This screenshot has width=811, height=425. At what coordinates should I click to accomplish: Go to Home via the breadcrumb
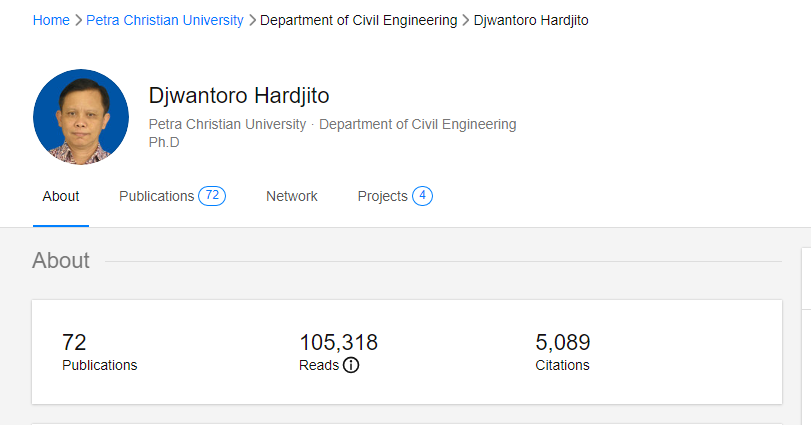[x=51, y=20]
